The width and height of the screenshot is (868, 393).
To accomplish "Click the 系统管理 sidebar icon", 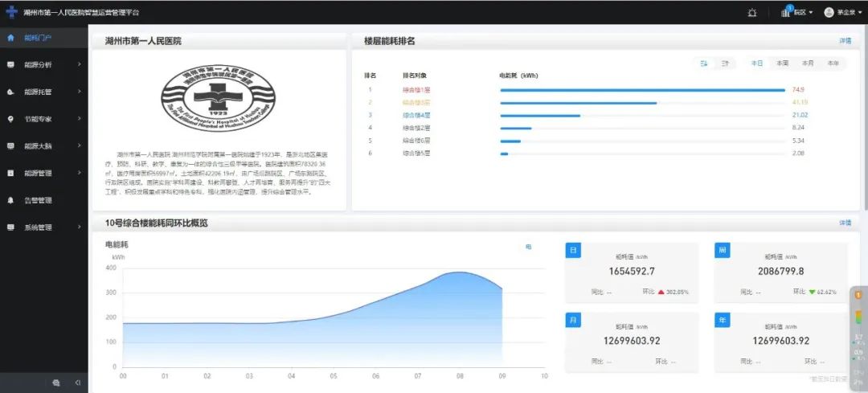I will pyautogui.click(x=10, y=227).
